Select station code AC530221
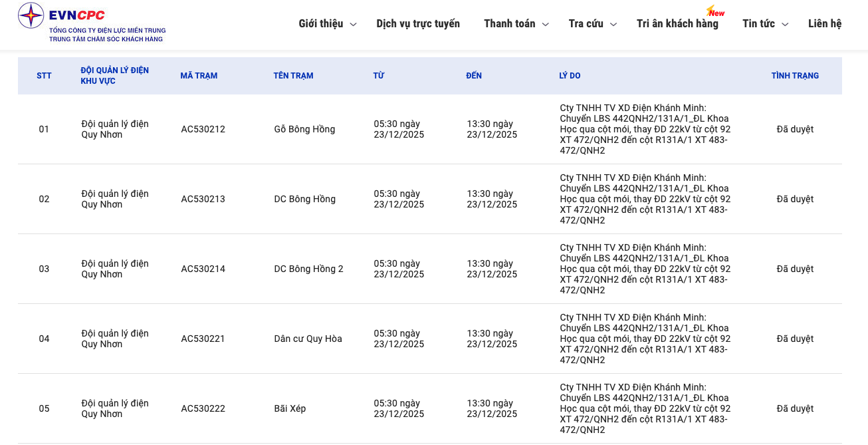The width and height of the screenshot is (868, 445). pyautogui.click(x=203, y=339)
